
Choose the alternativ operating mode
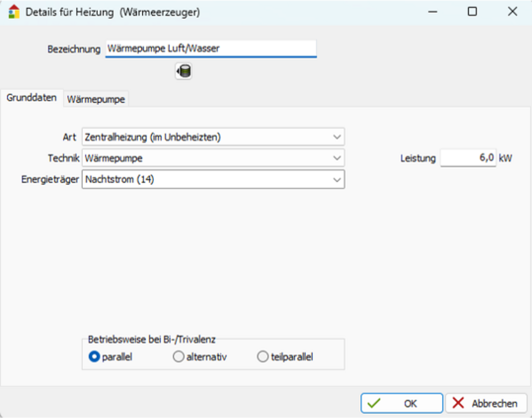179,357
